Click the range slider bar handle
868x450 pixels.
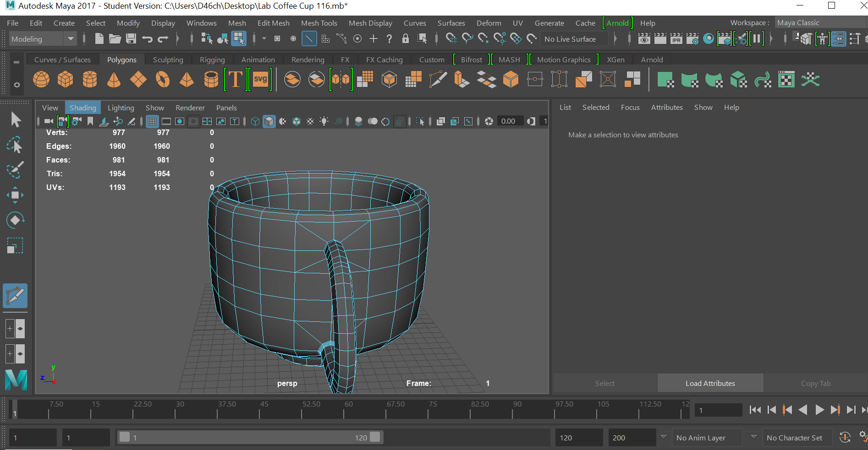click(125, 437)
